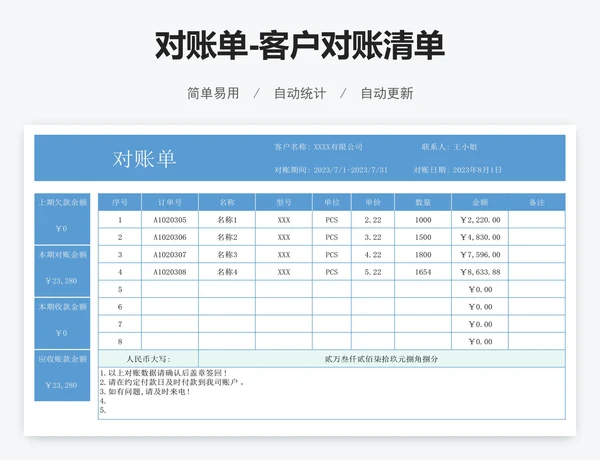Select quantity cell 1800
Screen dimensions: 600x460
click(x=423, y=255)
